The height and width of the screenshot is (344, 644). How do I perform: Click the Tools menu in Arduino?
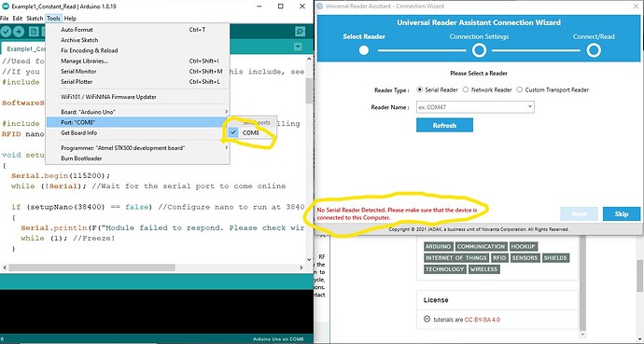click(53, 18)
